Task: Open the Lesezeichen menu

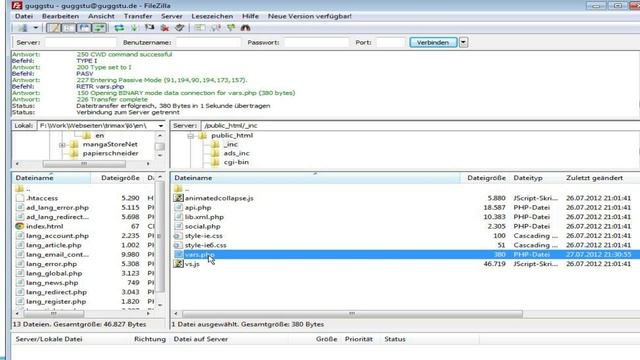Action: pyautogui.click(x=212, y=16)
